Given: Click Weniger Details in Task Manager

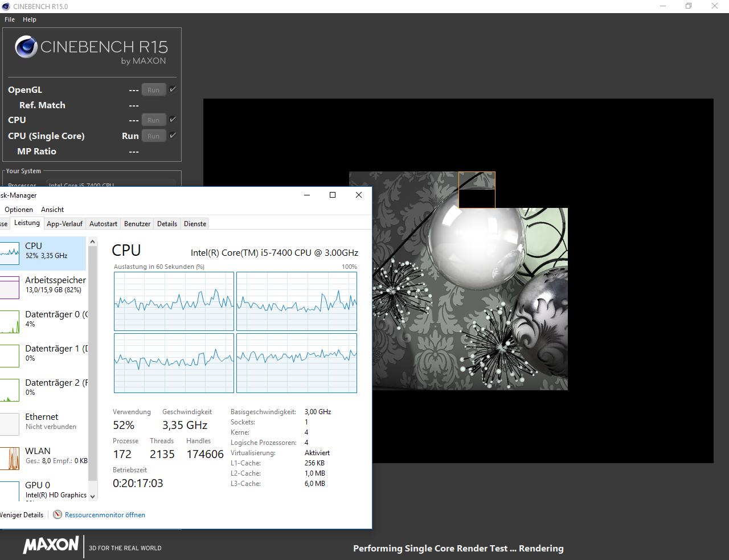Looking at the screenshot, I should [22, 515].
